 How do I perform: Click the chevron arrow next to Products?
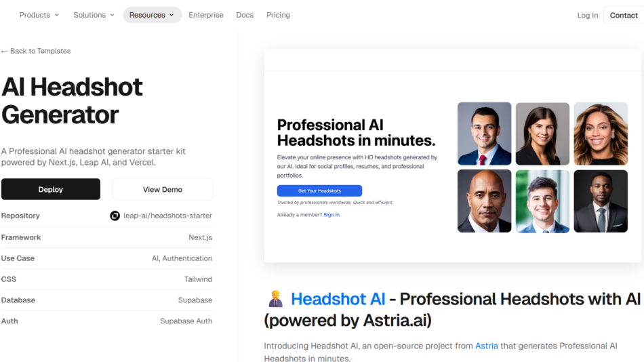pyautogui.click(x=56, y=15)
